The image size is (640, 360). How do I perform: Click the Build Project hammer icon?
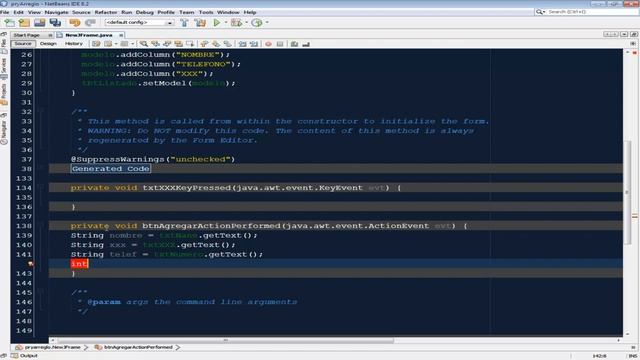184,23
